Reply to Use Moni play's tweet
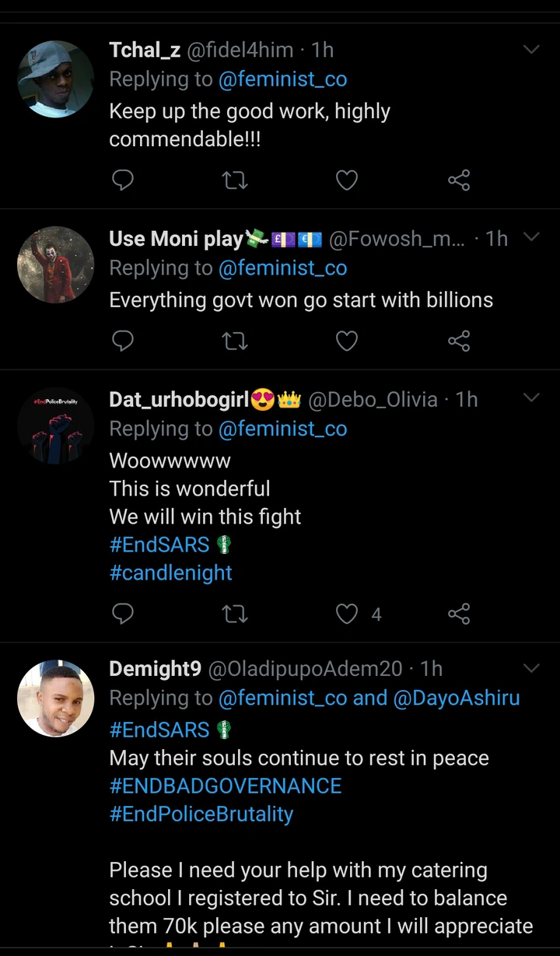Viewport: 560px width, 956px height. coord(123,341)
